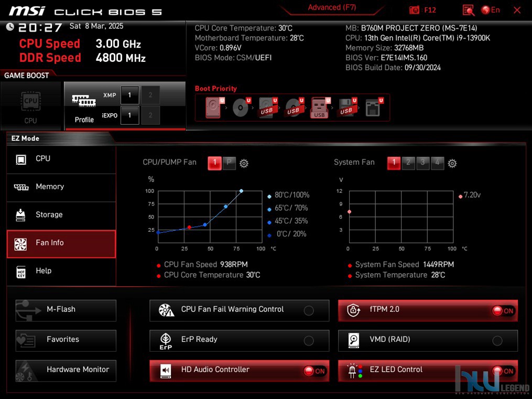Select System Fan tab 2
Image resolution: width=532 pixels, height=399 pixels.
(x=408, y=163)
